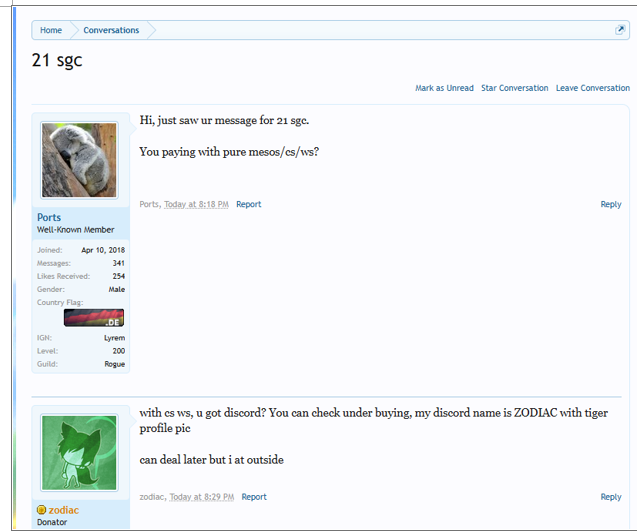
Task: Open the quick navigation icon in breadcrumb bar
Action: click(x=620, y=30)
